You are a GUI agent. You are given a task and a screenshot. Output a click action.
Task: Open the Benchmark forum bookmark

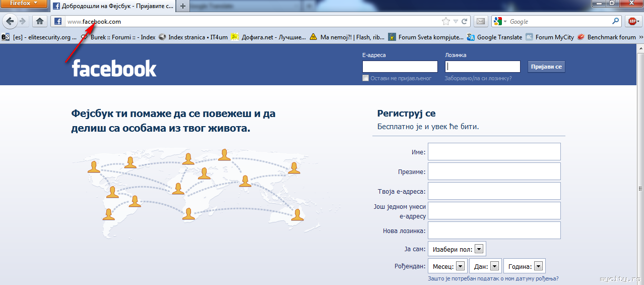[x=607, y=37]
